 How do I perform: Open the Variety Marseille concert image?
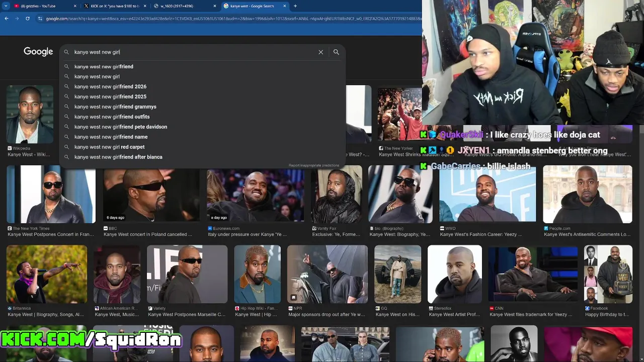(187, 274)
